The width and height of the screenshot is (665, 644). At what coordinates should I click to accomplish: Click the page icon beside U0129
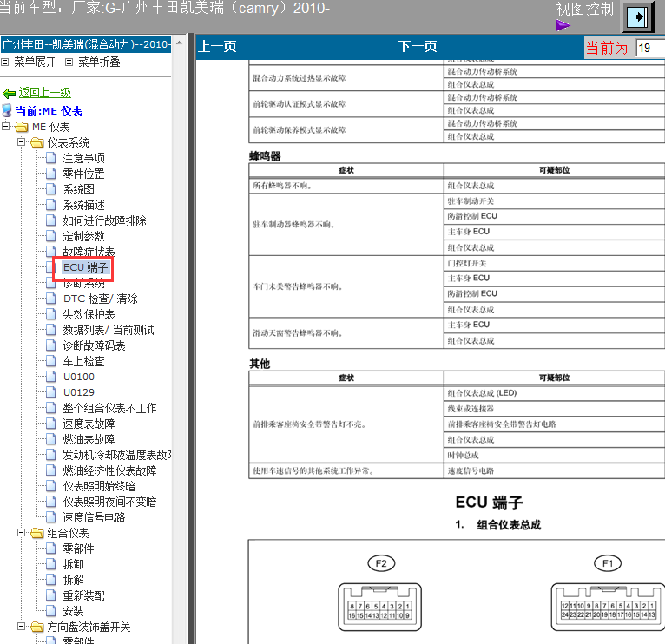point(51,392)
